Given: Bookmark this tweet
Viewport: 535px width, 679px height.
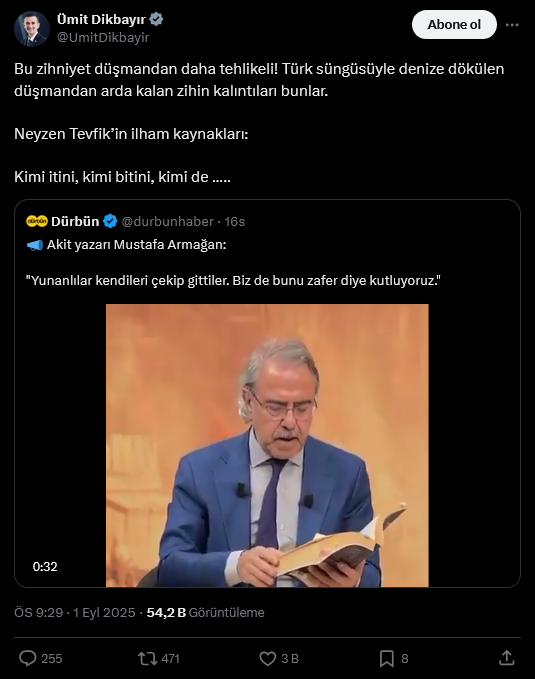Looking at the screenshot, I should click(x=387, y=659).
